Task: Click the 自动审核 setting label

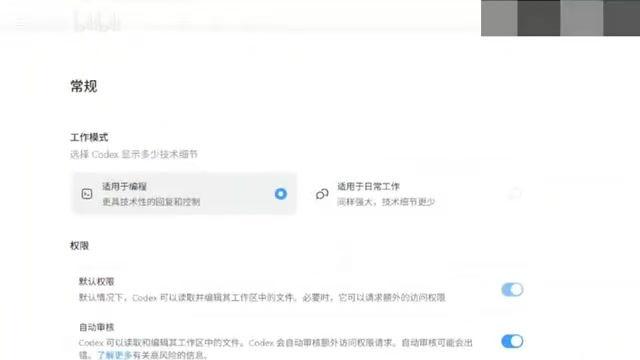Action: pos(96,327)
